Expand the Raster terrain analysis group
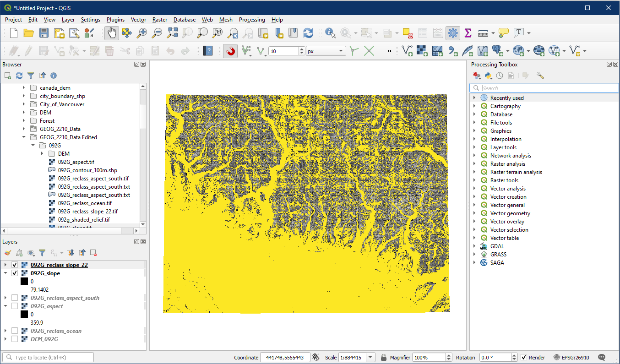 474,172
